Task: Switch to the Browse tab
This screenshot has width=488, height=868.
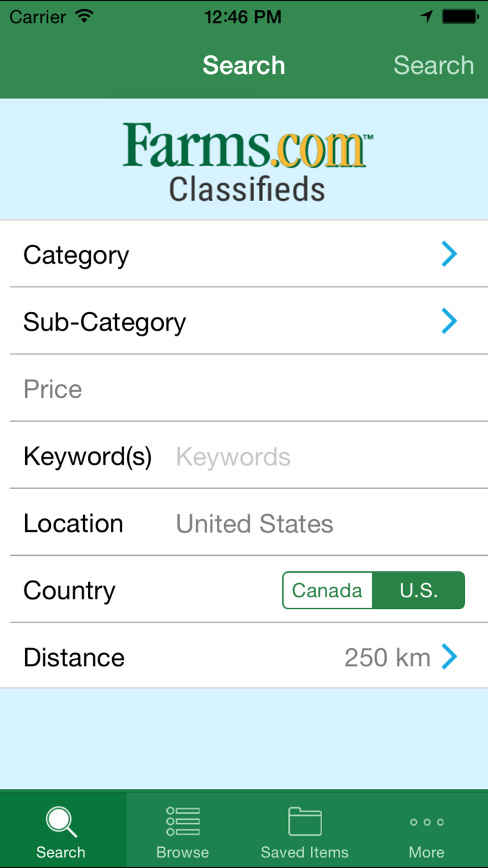Action: (182, 829)
